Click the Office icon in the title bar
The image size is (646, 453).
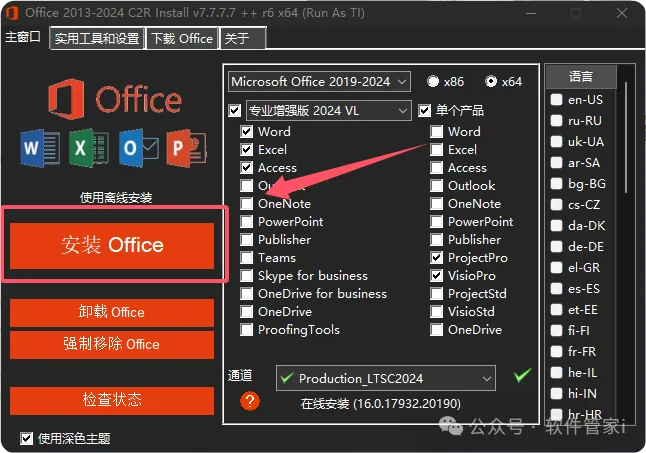[12, 13]
